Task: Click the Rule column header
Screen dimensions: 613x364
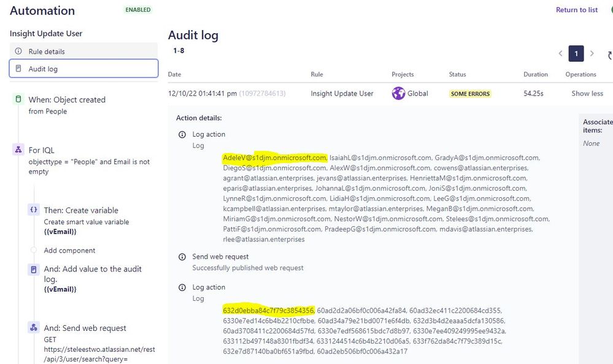Action: tap(317, 74)
